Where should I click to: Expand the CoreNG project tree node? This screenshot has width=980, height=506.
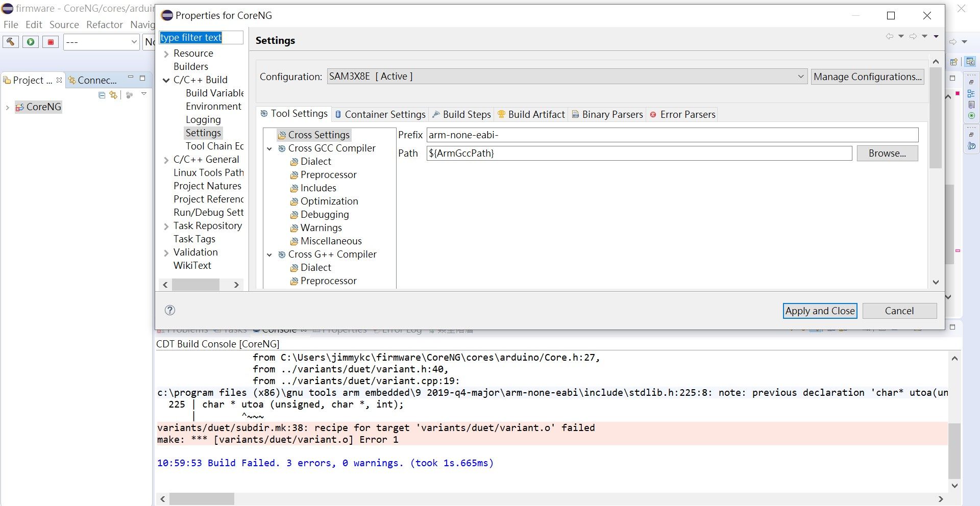(x=7, y=107)
